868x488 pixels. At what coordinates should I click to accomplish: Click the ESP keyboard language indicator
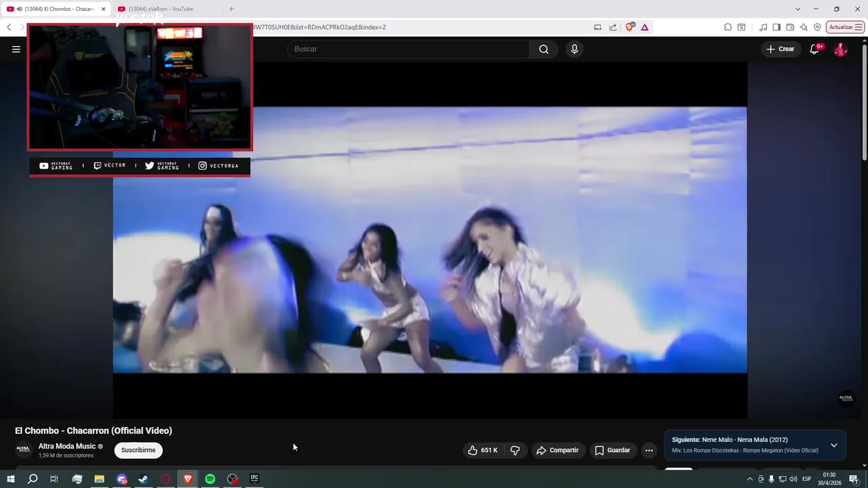[807, 479]
